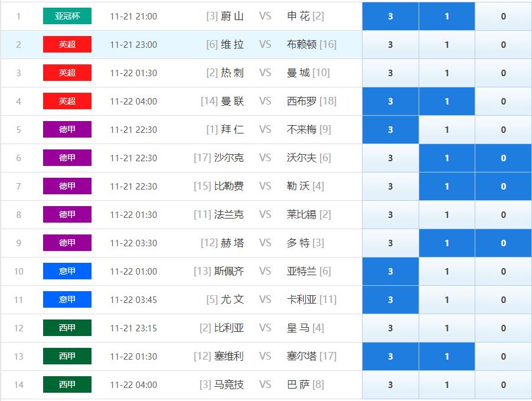Toggle result 1 for 沙尔克 vs 沃尔夫
Image resolution: width=532 pixels, height=401 pixels.
pyautogui.click(x=446, y=158)
